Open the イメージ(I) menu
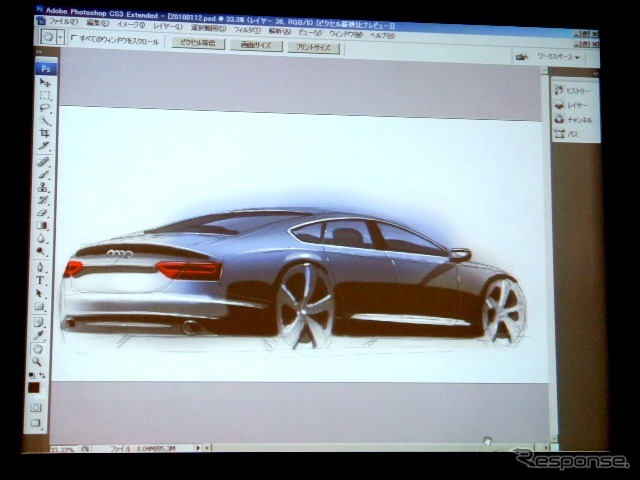Viewport: 640px width, 480px height. 131,24
